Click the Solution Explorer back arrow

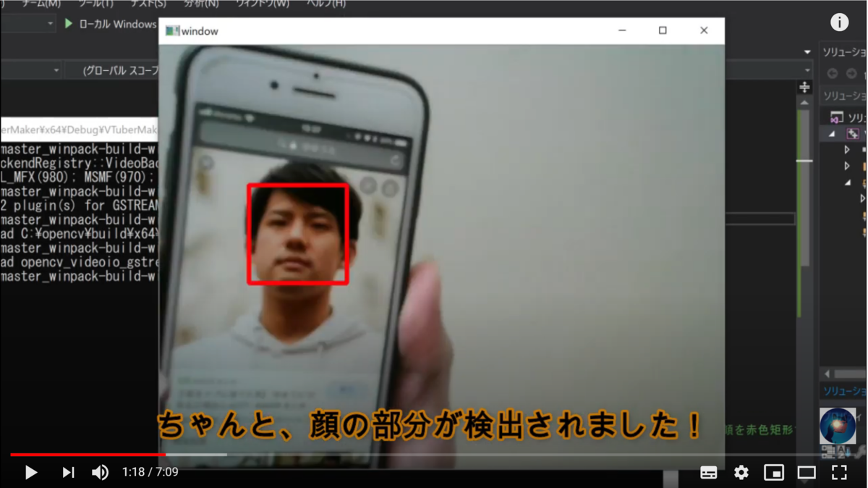(x=833, y=74)
